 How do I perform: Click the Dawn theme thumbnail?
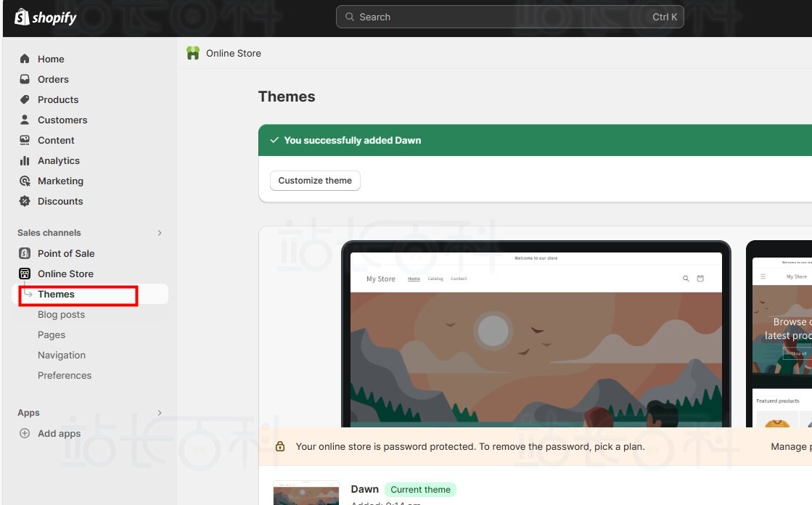[306, 493]
